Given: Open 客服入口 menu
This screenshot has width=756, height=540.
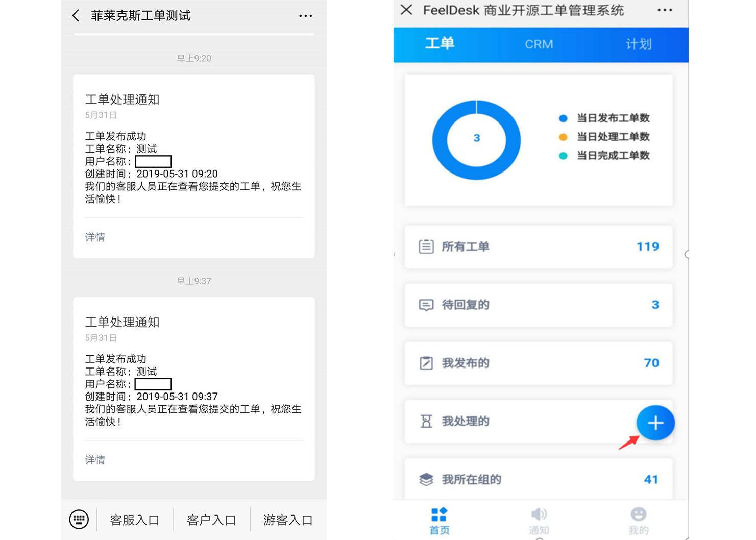Looking at the screenshot, I should [135, 520].
